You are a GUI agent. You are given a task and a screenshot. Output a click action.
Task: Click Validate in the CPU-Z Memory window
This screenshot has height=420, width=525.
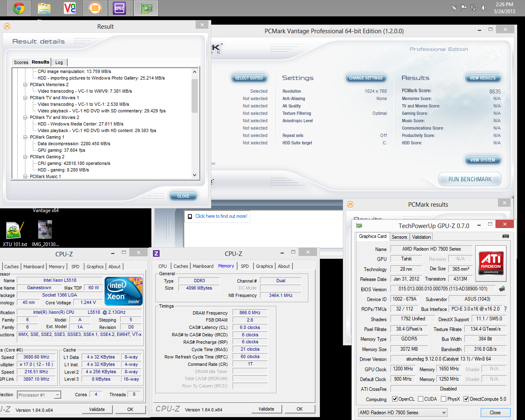(266, 409)
